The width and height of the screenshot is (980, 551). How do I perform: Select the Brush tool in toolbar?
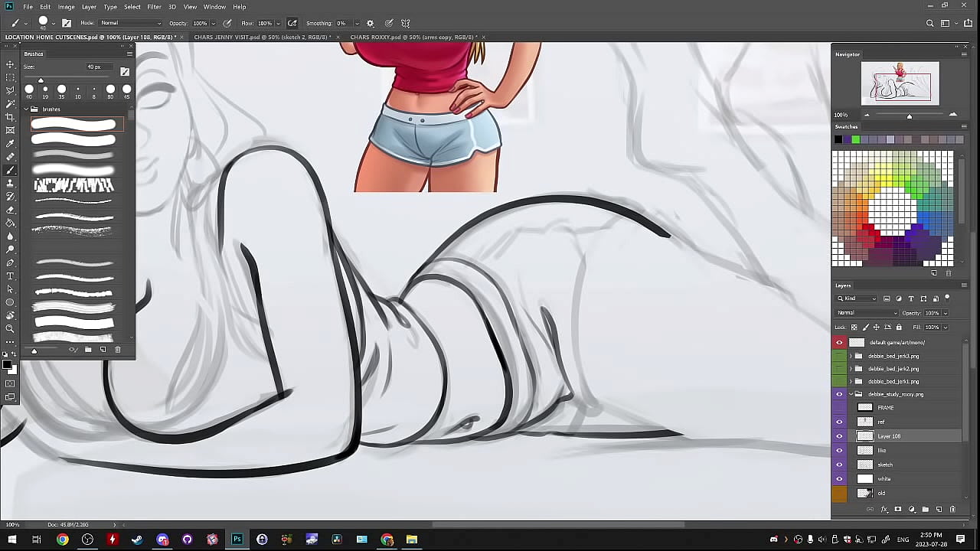pyautogui.click(x=10, y=170)
